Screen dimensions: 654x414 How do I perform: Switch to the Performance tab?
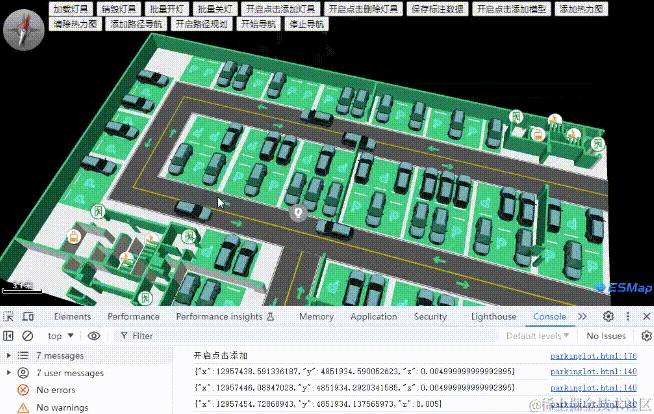(133, 316)
